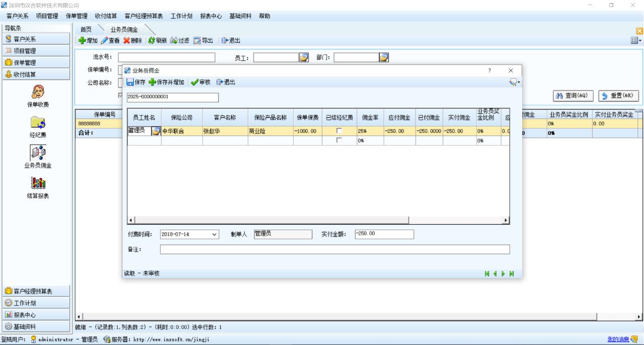Open the 部门 filter lookup icon
The image size is (644, 345).
(384, 57)
